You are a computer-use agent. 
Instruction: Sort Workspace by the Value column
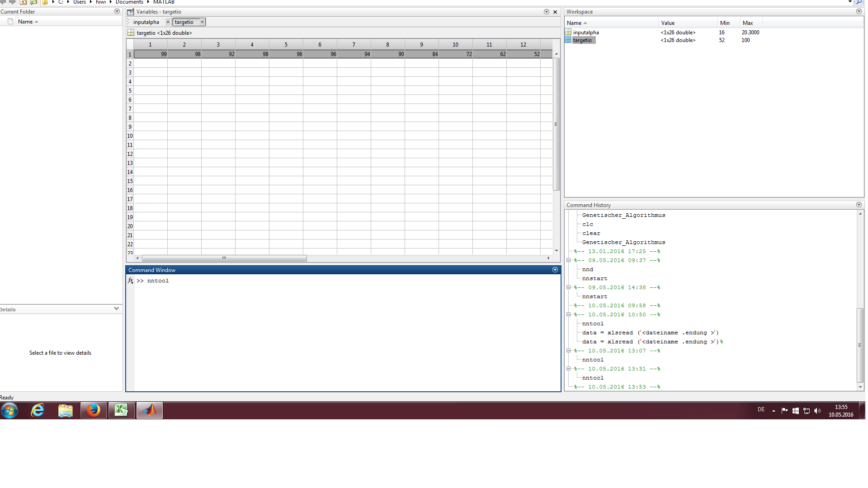coord(667,23)
